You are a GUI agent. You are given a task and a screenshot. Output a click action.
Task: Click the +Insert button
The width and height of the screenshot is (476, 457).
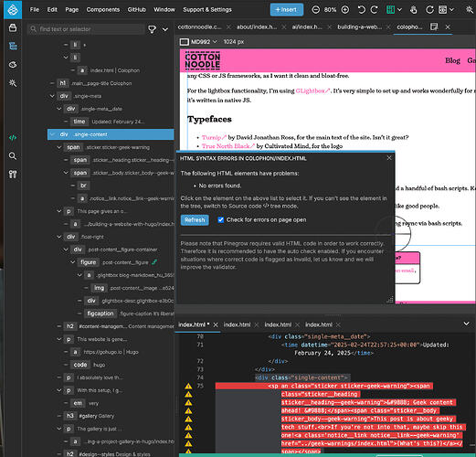pyautogui.click(x=287, y=10)
